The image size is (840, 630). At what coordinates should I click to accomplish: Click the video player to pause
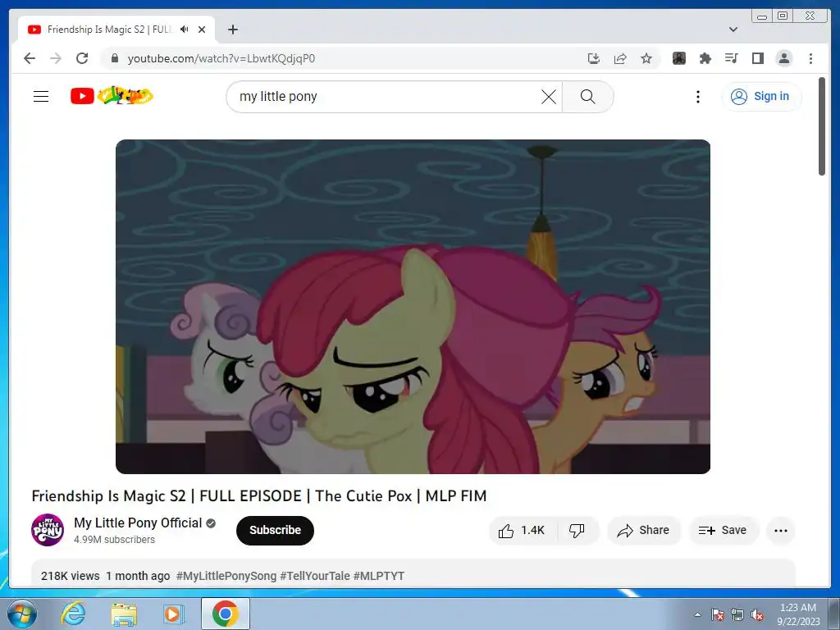coord(413,307)
